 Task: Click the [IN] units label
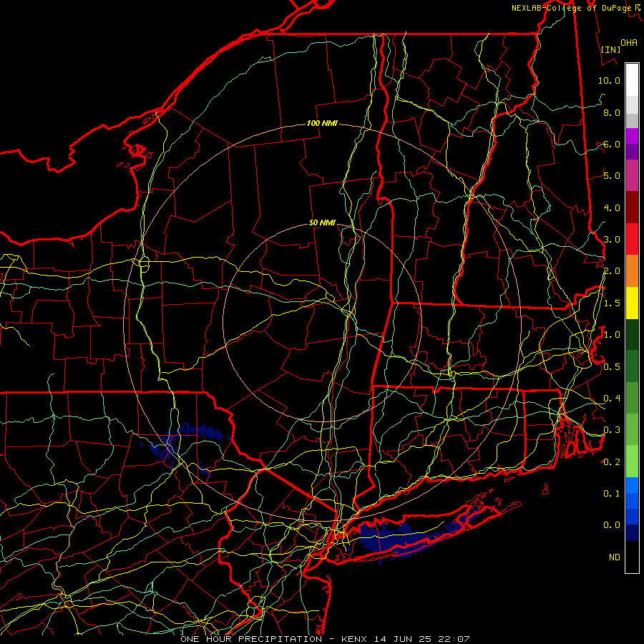(611, 49)
